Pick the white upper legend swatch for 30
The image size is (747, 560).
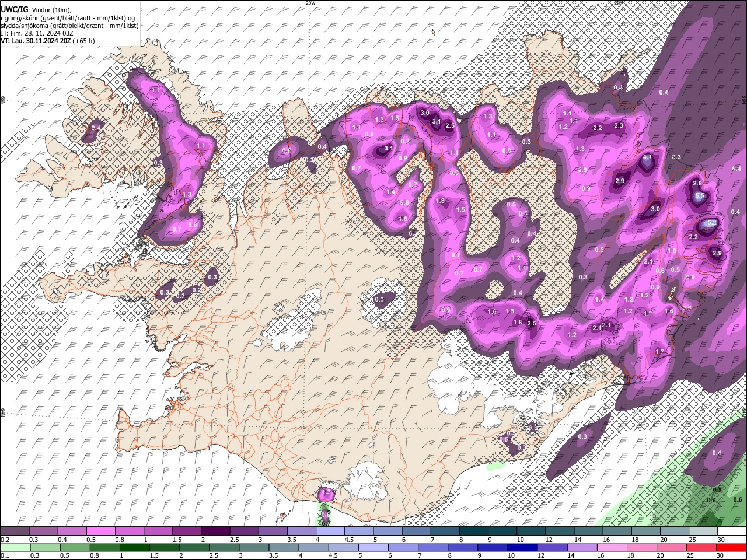click(x=732, y=531)
